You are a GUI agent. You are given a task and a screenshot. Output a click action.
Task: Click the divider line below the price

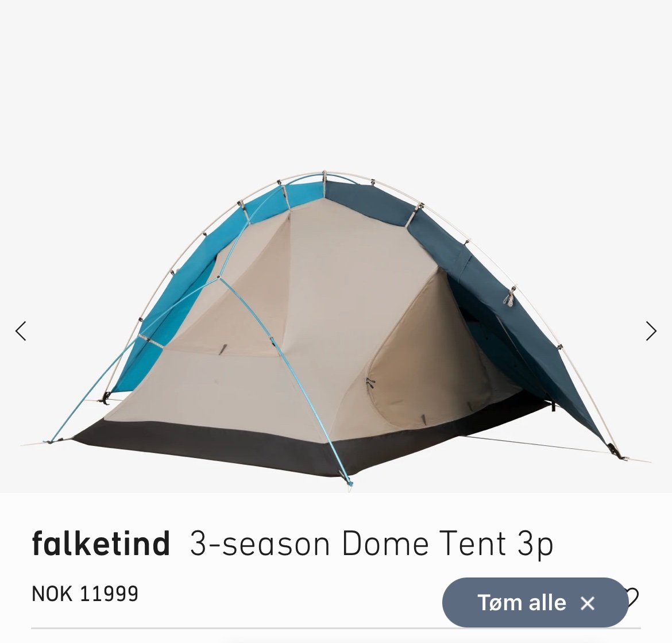click(336, 629)
